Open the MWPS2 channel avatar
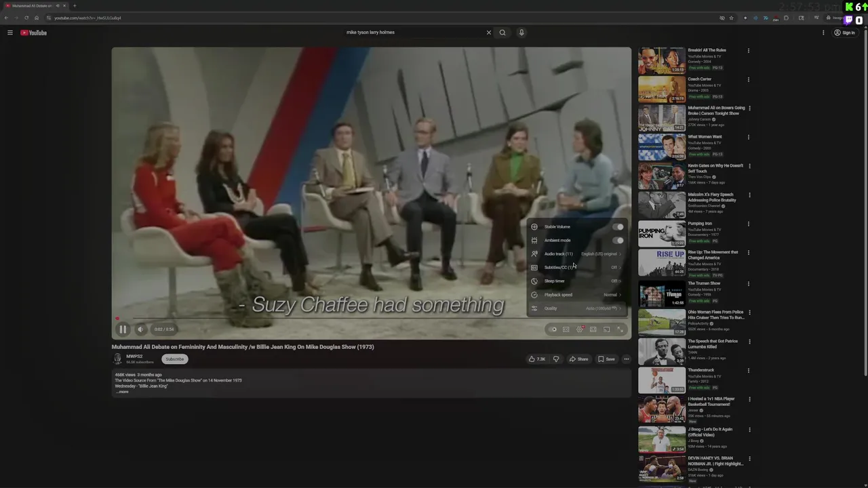The width and height of the screenshot is (868, 488). [117, 359]
